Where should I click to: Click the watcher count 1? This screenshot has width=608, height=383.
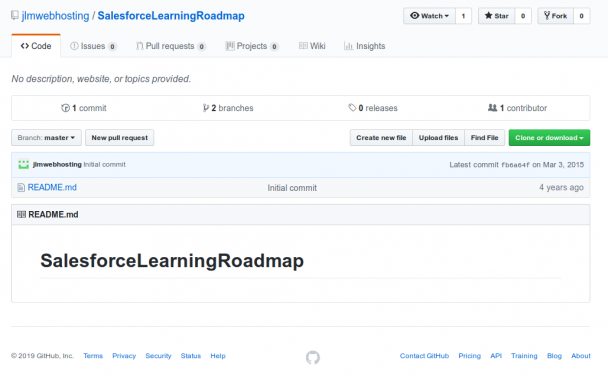point(463,16)
